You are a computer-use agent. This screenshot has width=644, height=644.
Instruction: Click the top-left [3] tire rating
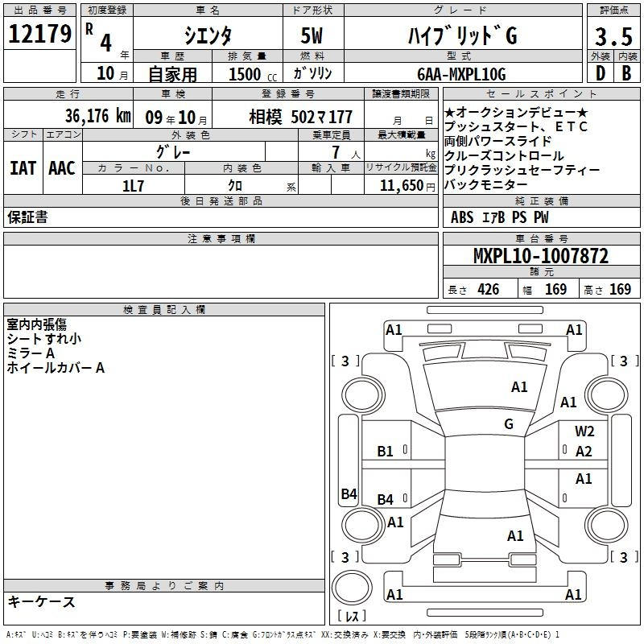[x=345, y=361]
